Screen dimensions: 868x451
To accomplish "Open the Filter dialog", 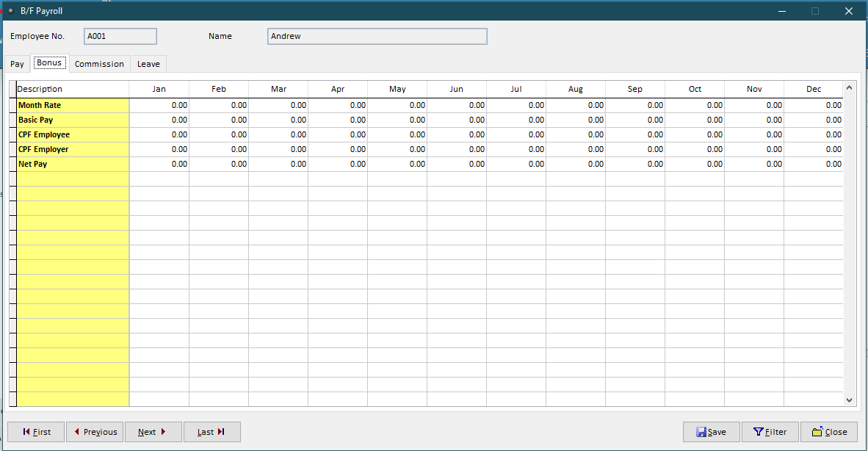I will pos(770,432).
